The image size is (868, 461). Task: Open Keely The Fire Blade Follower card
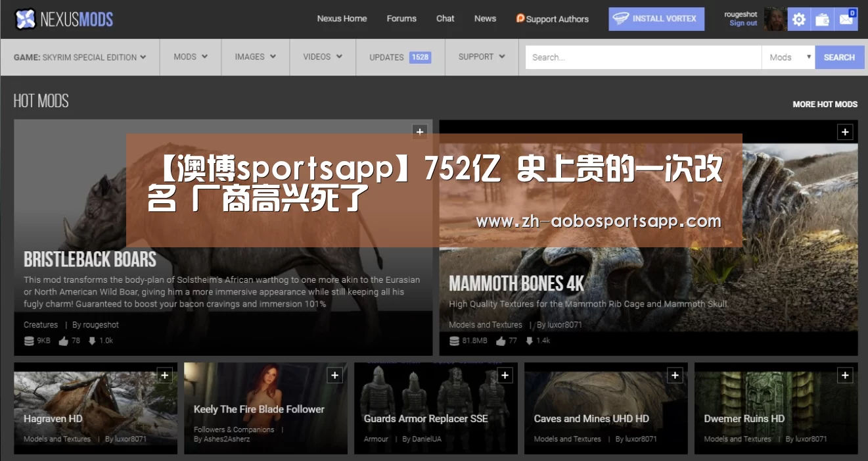pyautogui.click(x=265, y=408)
